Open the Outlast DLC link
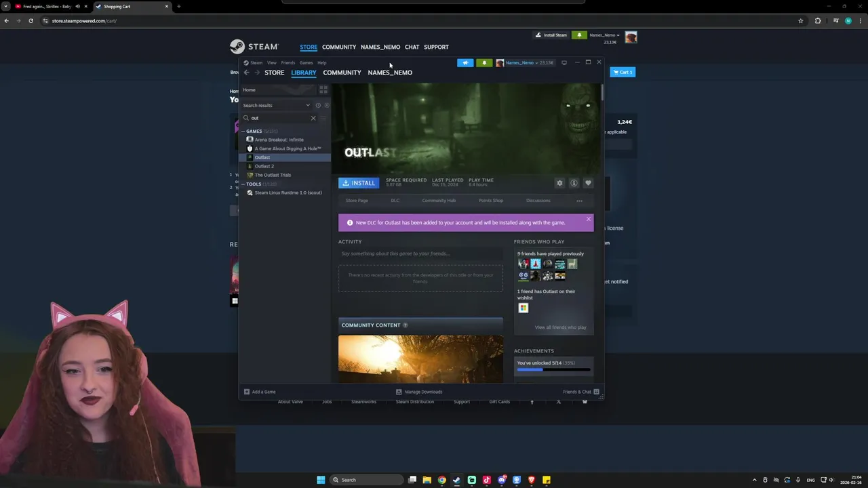 point(395,201)
